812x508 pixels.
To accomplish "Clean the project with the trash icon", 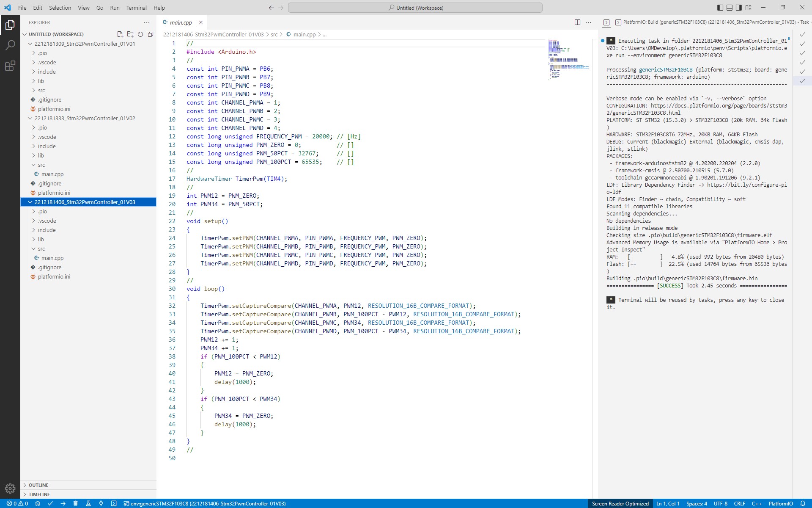I will pos(75,503).
